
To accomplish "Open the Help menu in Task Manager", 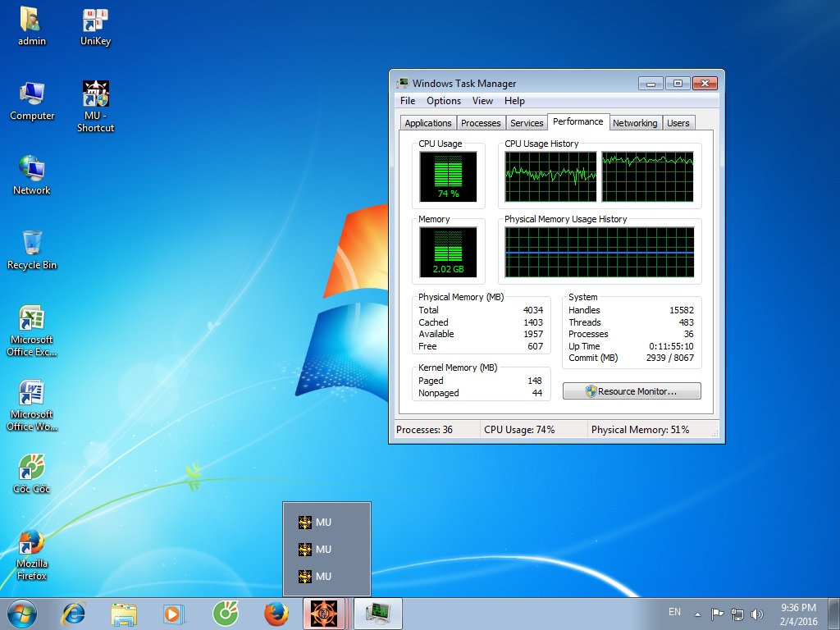I will tap(514, 101).
